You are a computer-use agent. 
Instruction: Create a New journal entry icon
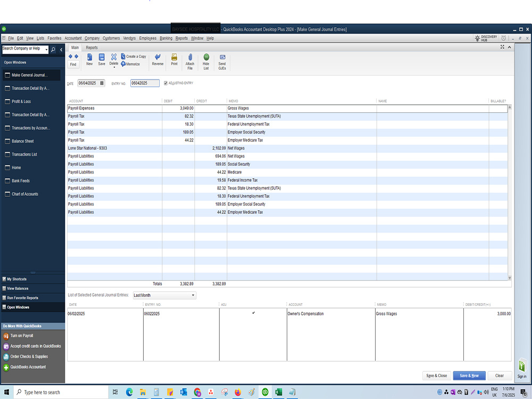click(x=89, y=57)
